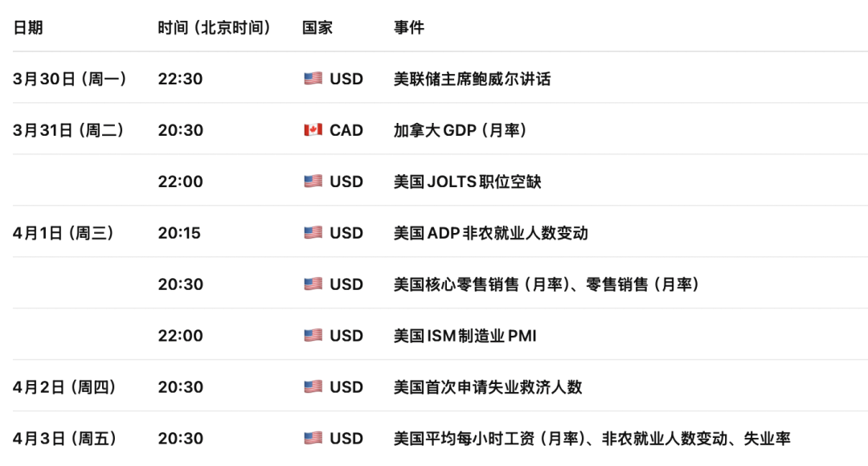Select the 事件 column header
This screenshot has width=868, height=466.
tap(409, 27)
